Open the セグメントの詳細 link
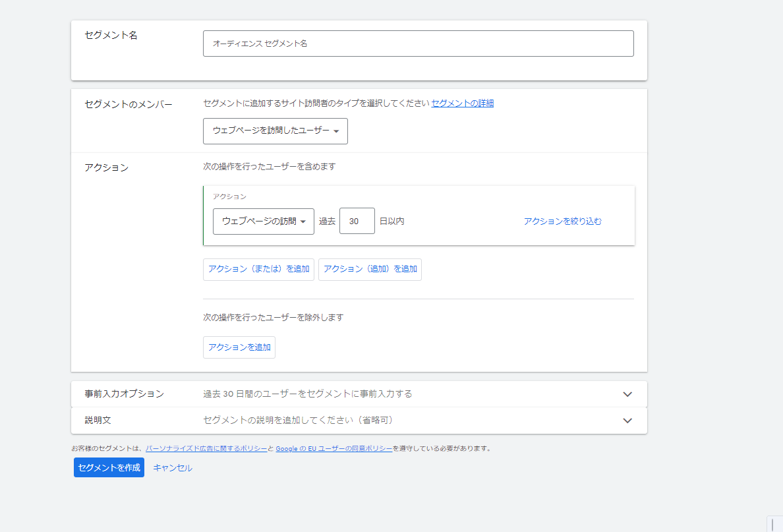This screenshot has width=783, height=532. [x=462, y=103]
